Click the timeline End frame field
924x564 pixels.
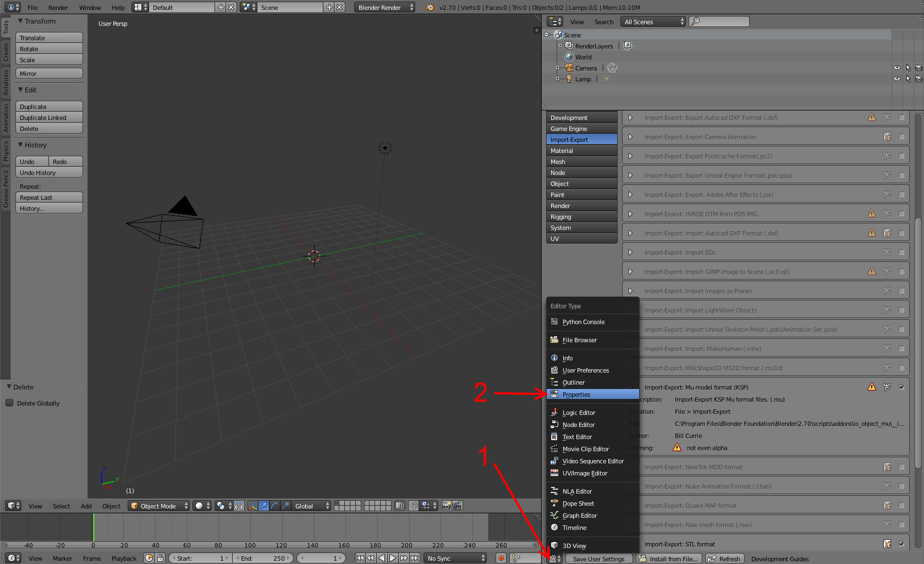[263, 558]
